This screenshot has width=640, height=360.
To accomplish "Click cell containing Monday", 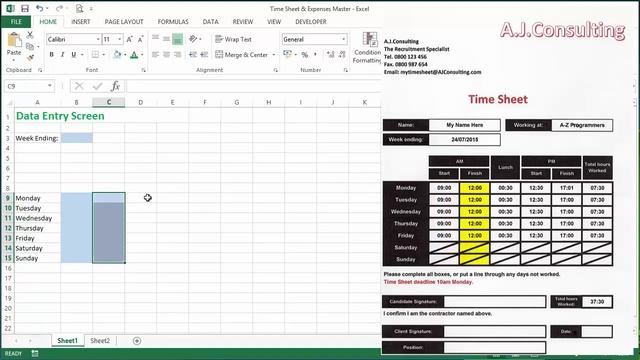I will point(37,198).
